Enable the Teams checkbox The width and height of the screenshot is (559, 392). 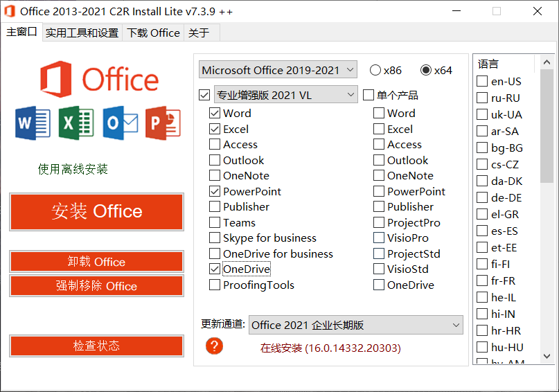point(215,222)
